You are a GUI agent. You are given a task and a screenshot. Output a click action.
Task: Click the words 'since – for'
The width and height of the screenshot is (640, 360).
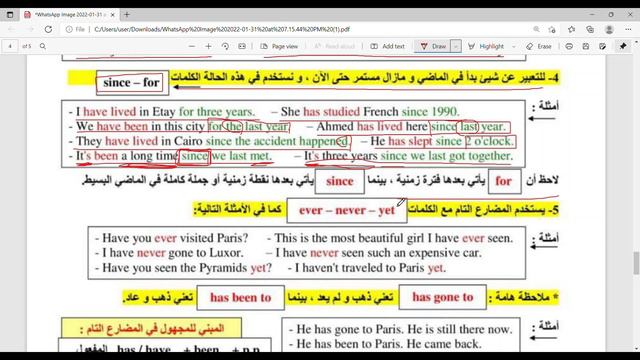(131, 82)
